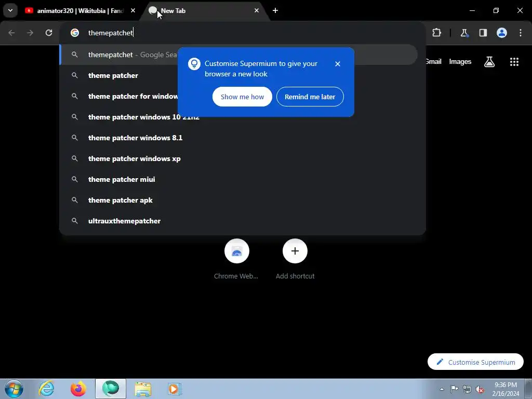This screenshot has width=532, height=399.
Task: Go back with the back arrow
Action: pyautogui.click(x=11, y=33)
